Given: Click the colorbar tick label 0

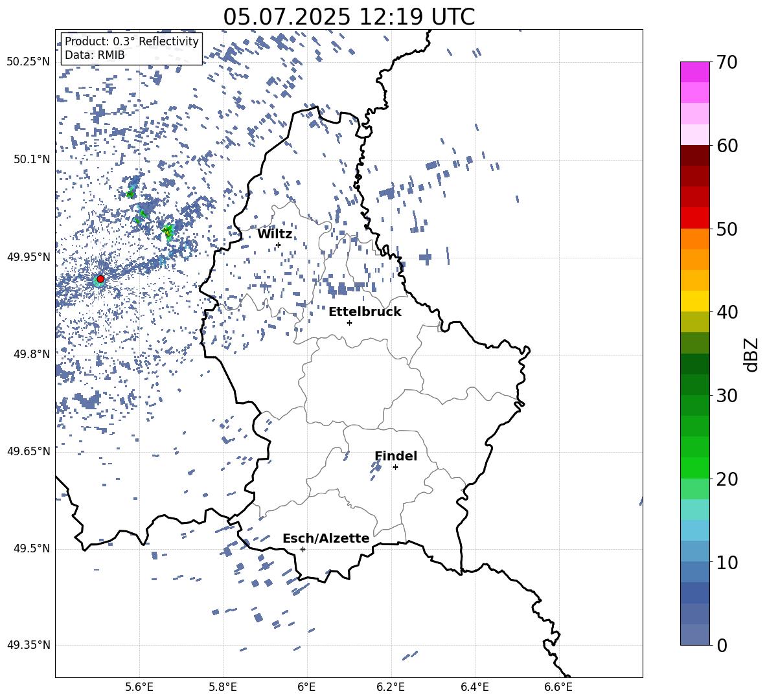Looking at the screenshot, I should 722,645.
